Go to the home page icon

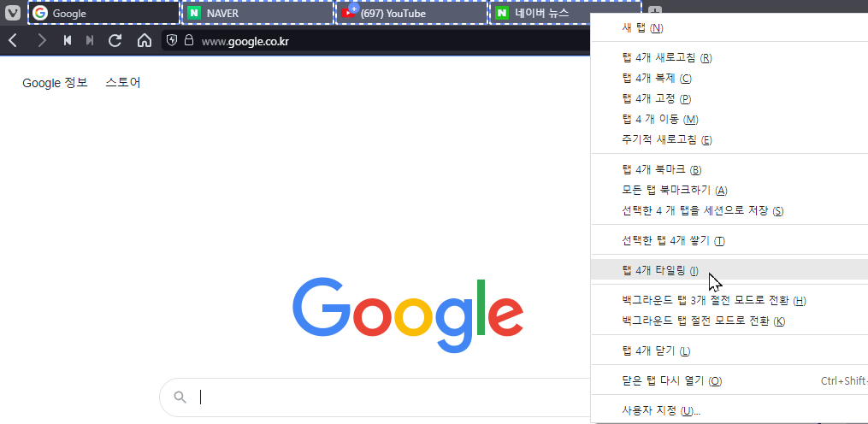[145, 40]
